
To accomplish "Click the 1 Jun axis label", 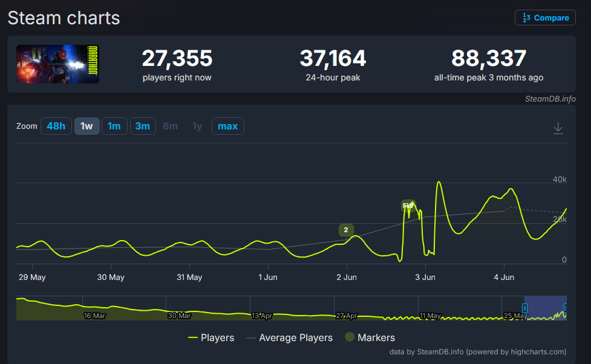I will pos(268,278).
